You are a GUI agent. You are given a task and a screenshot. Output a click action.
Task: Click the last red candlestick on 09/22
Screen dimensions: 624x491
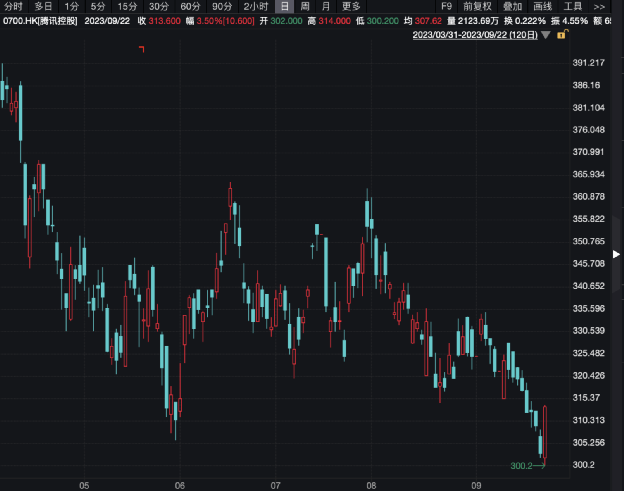[545, 433]
